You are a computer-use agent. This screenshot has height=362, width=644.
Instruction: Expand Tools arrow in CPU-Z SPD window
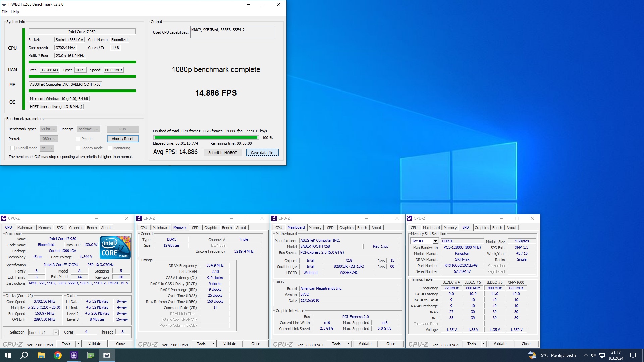click(484, 344)
